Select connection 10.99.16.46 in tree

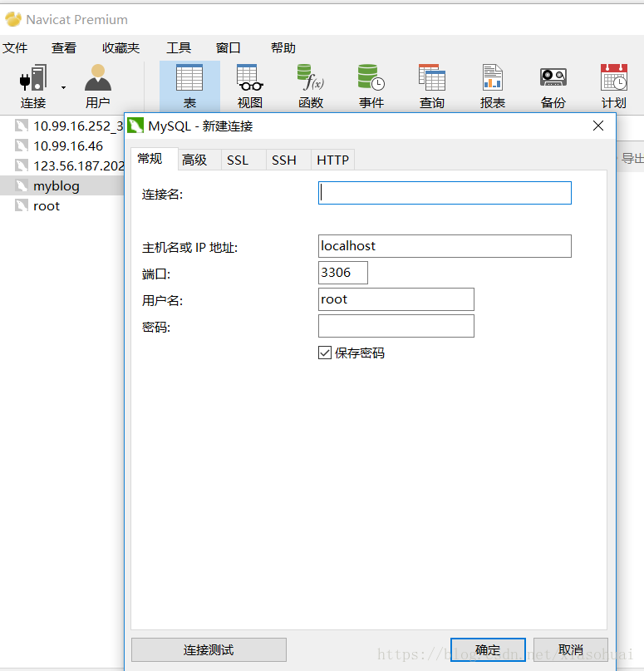click(x=68, y=146)
